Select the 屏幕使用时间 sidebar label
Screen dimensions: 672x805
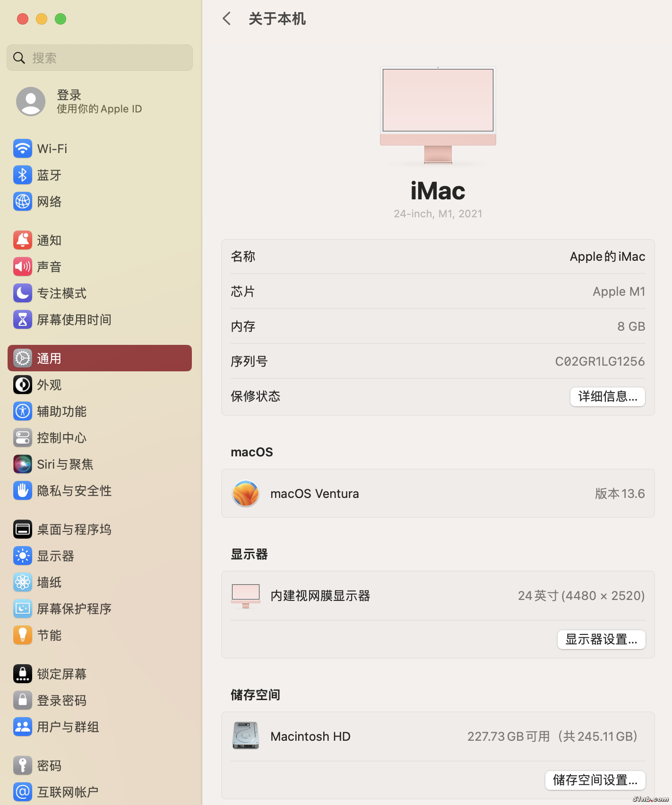74,320
